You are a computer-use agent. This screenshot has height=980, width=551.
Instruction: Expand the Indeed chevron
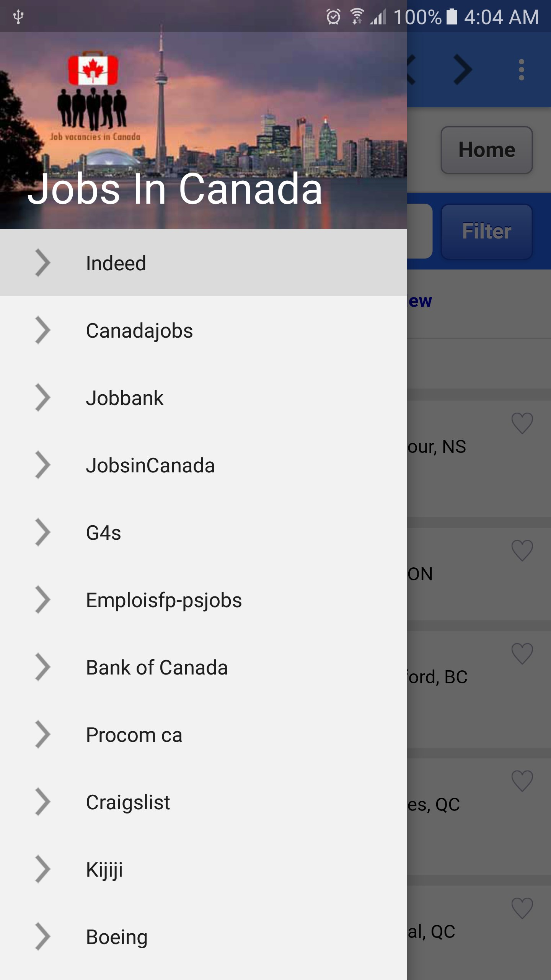pos(42,263)
